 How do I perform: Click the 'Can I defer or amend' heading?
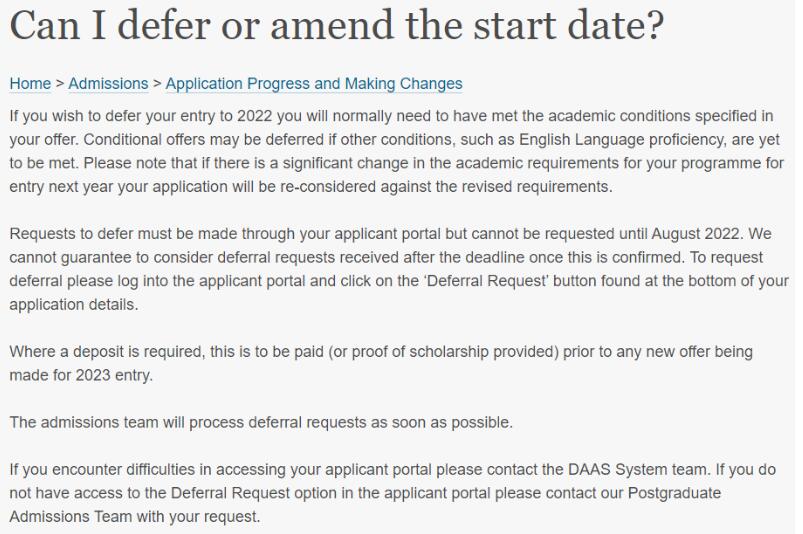[336, 27]
